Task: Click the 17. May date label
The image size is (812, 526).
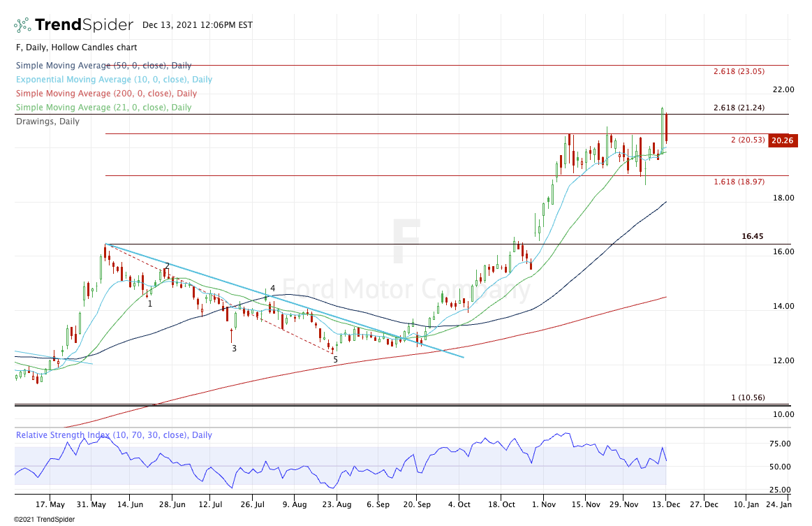Action: click(x=50, y=505)
